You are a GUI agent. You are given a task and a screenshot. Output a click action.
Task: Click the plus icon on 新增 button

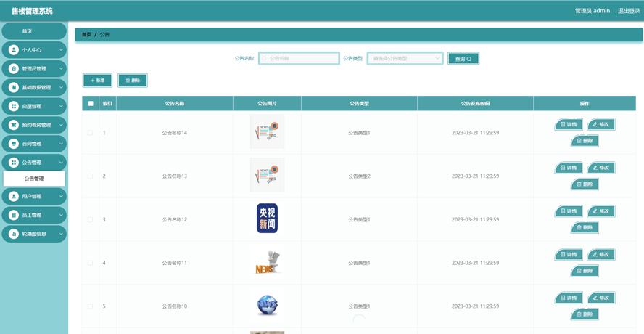92,81
